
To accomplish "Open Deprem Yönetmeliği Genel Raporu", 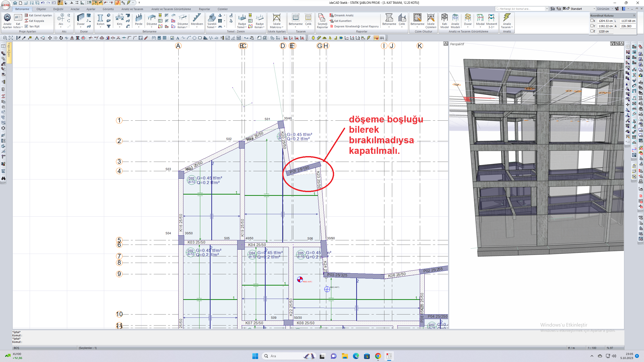I will point(354,26).
